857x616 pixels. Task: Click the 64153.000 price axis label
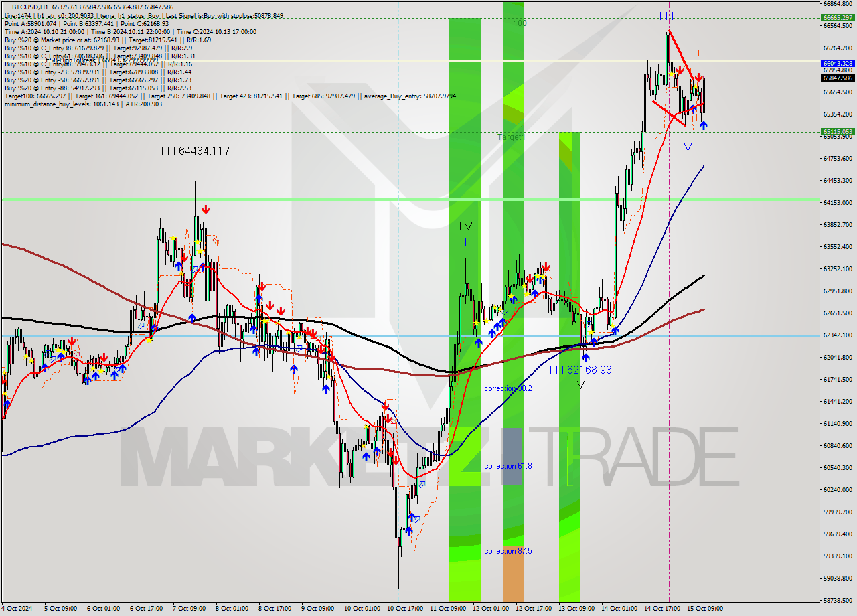point(837,203)
